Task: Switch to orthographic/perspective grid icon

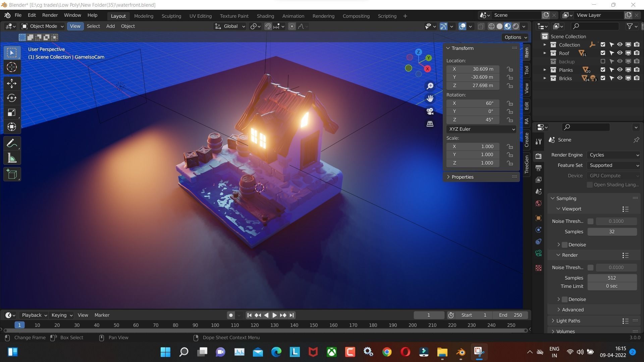Action: [x=430, y=124]
